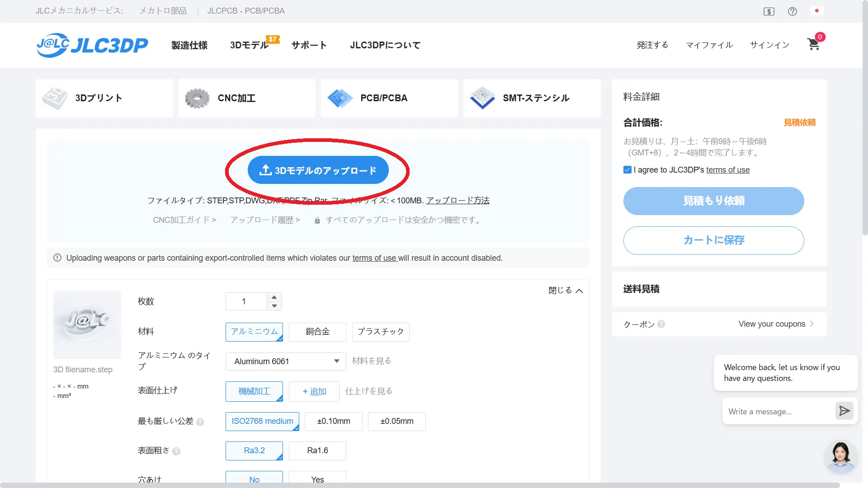
Task: Click 材料を見る link
Action: (372, 361)
